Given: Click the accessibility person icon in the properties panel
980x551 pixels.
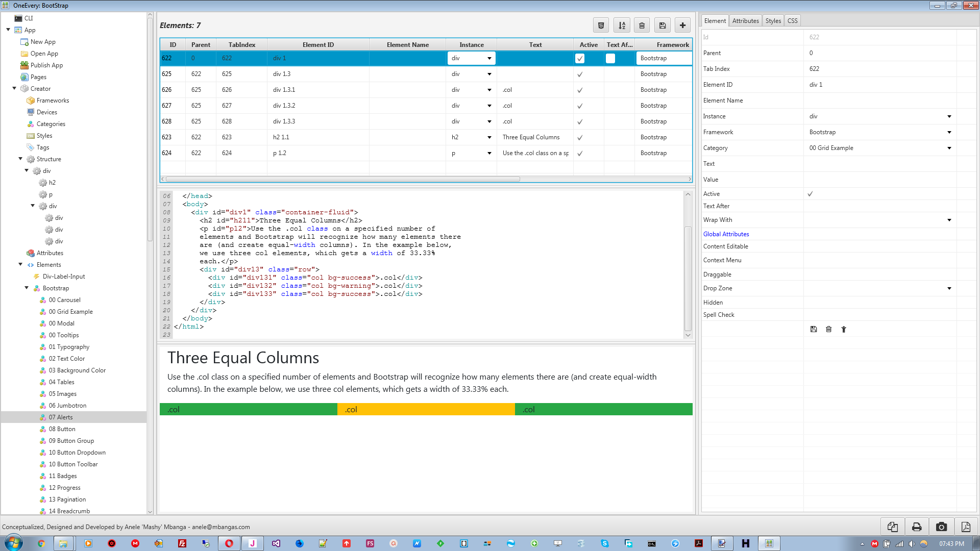Looking at the screenshot, I should [844, 330].
